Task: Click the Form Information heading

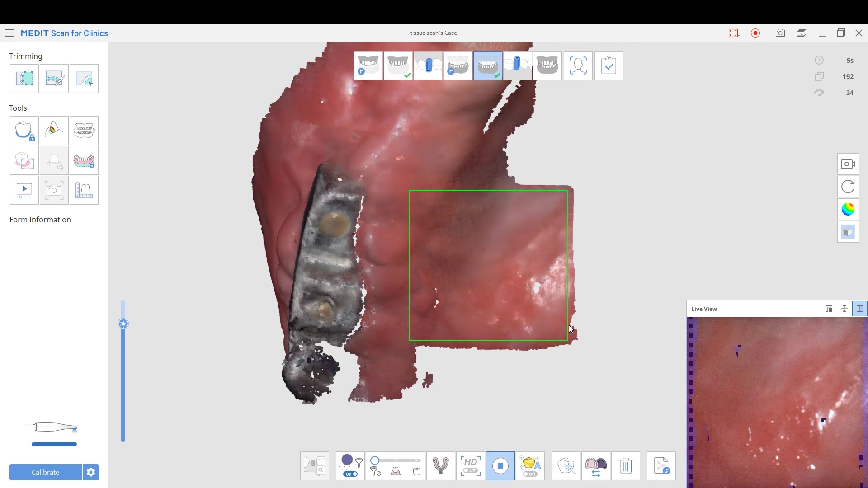Action: point(40,220)
